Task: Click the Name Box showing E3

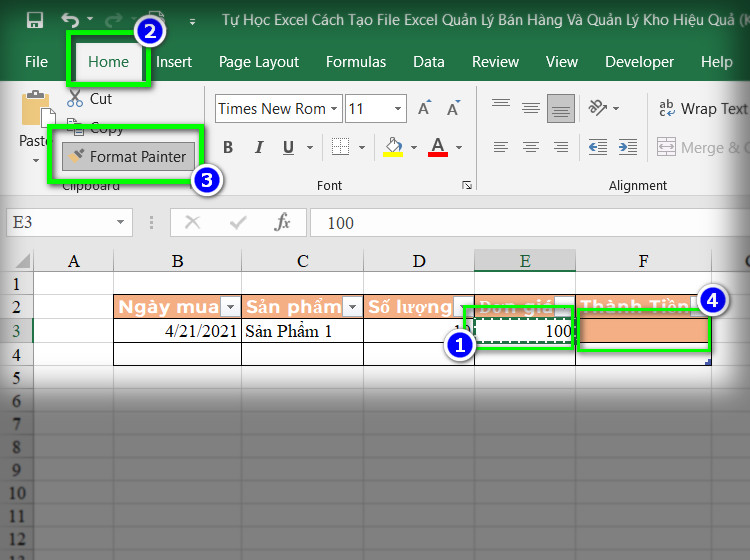Action: coord(61,222)
